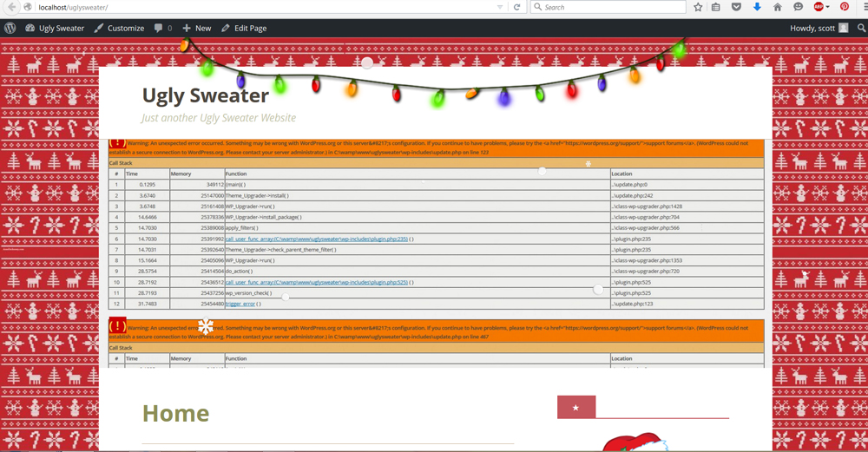Click the Pinterest toolbar icon
This screenshot has height=452, width=868.
coord(845,7)
